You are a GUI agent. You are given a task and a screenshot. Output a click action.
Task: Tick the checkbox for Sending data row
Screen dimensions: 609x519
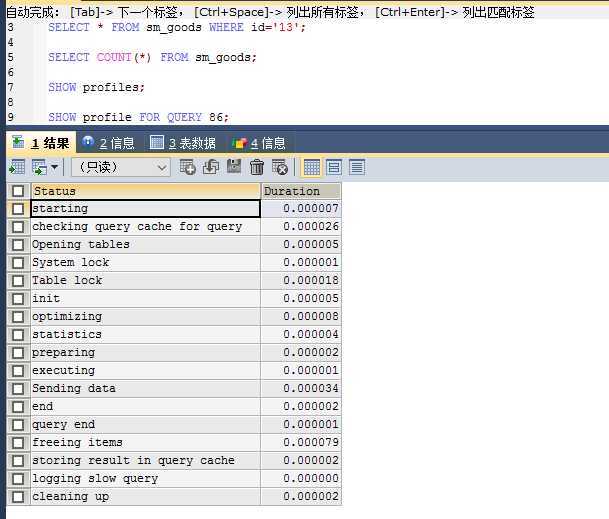[x=18, y=389]
